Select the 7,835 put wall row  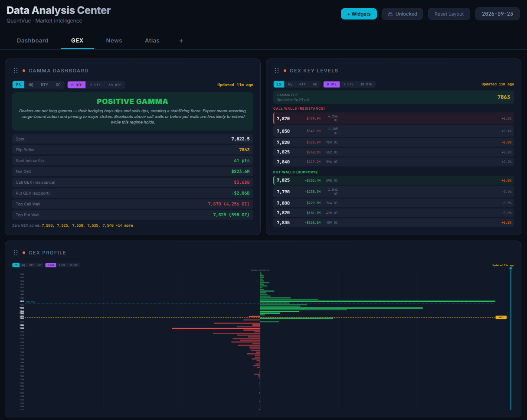click(393, 223)
